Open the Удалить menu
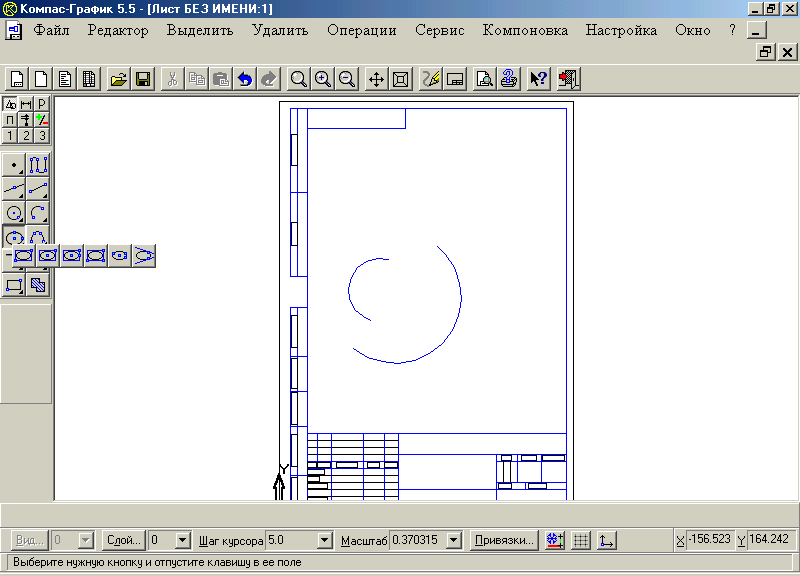This screenshot has height=576, width=800. click(280, 30)
